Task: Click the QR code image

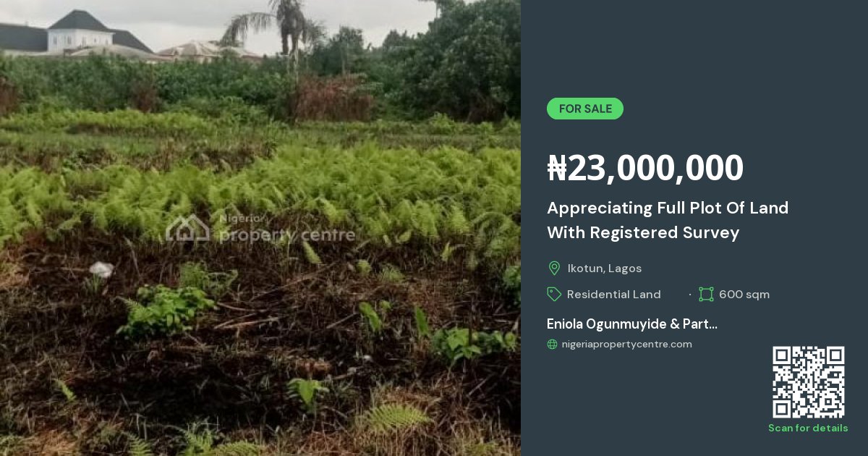Action: [808, 381]
